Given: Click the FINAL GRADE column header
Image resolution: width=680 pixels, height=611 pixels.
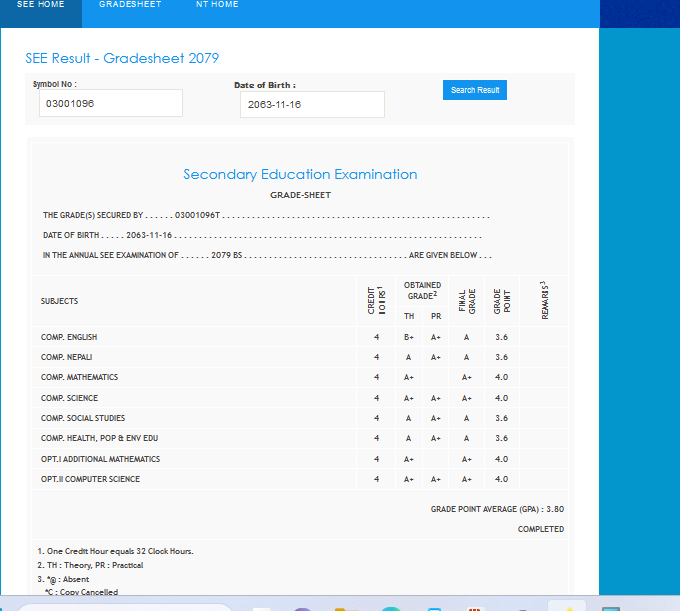Looking at the screenshot, I should 466,301.
